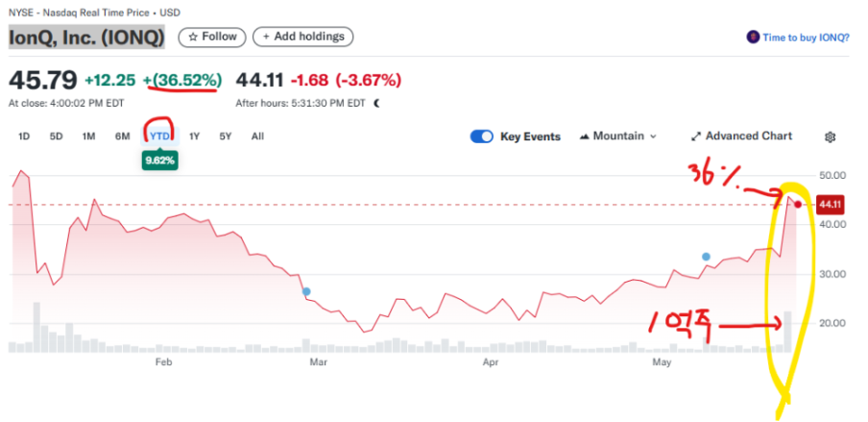
Task: Click the after-hours moon icon
Action: pyautogui.click(x=377, y=103)
